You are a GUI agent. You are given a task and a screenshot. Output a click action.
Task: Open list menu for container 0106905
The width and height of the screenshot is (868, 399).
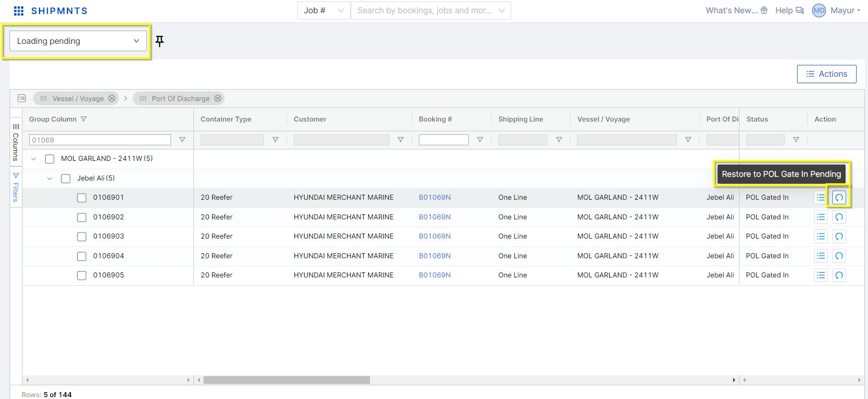[x=821, y=275]
